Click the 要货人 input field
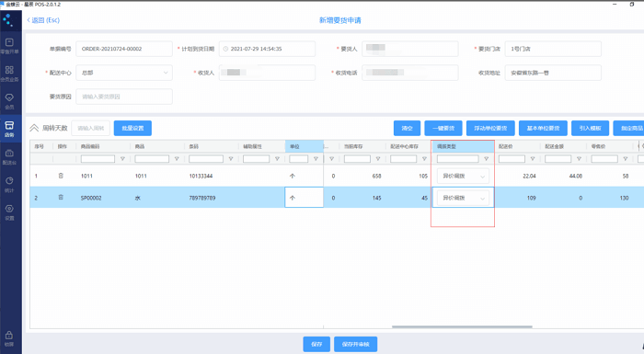The width and height of the screenshot is (644, 354). point(410,49)
